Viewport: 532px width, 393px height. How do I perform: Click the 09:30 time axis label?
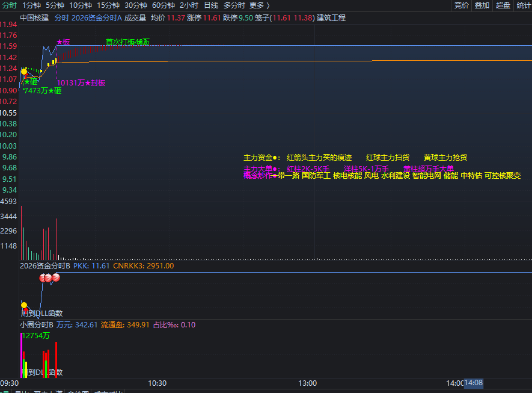coord(10,383)
